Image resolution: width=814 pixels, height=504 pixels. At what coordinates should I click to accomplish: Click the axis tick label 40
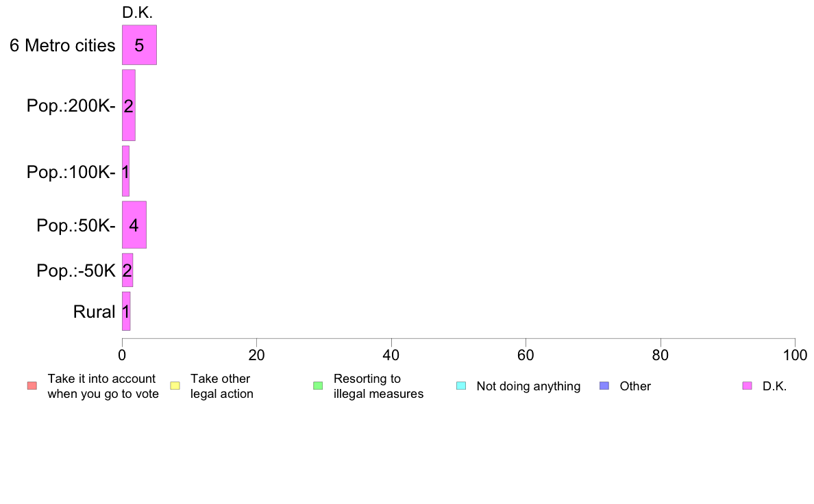pos(391,355)
